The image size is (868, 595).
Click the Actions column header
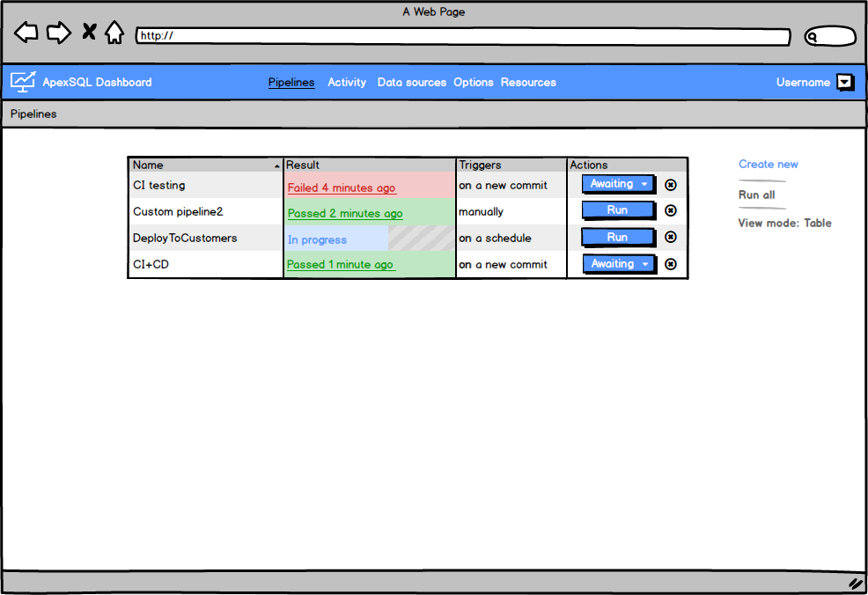point(627,165)
